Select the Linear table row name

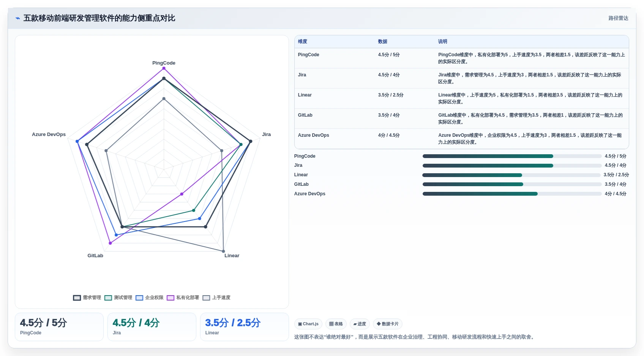[305, 95]
